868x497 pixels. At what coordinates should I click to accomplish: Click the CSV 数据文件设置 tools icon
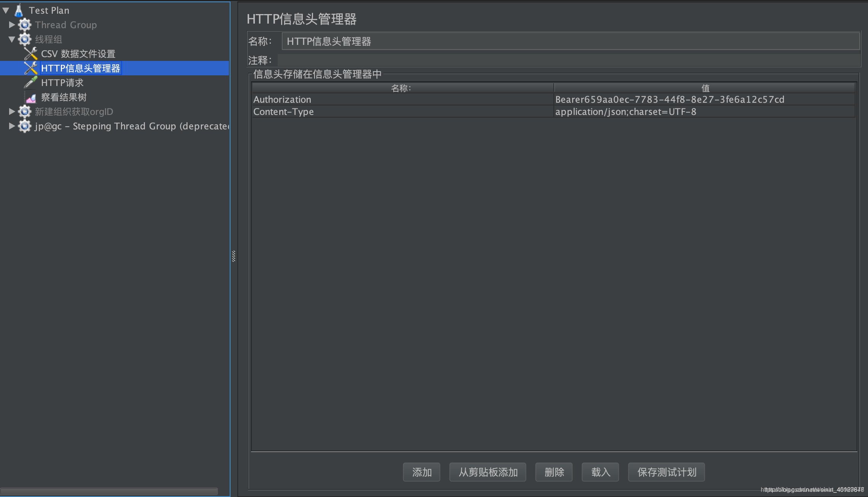(30, 54)
